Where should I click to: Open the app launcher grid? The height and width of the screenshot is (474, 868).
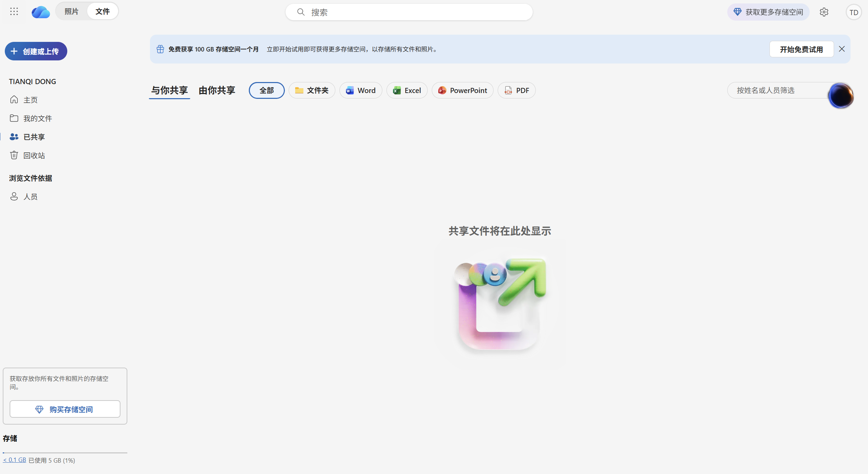tap(14, 11)
